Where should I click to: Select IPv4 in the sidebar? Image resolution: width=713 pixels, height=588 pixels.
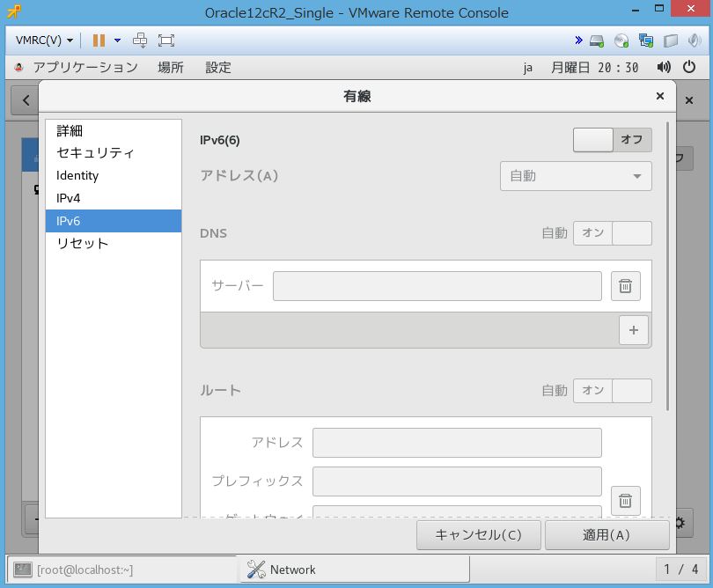point(114,198)
